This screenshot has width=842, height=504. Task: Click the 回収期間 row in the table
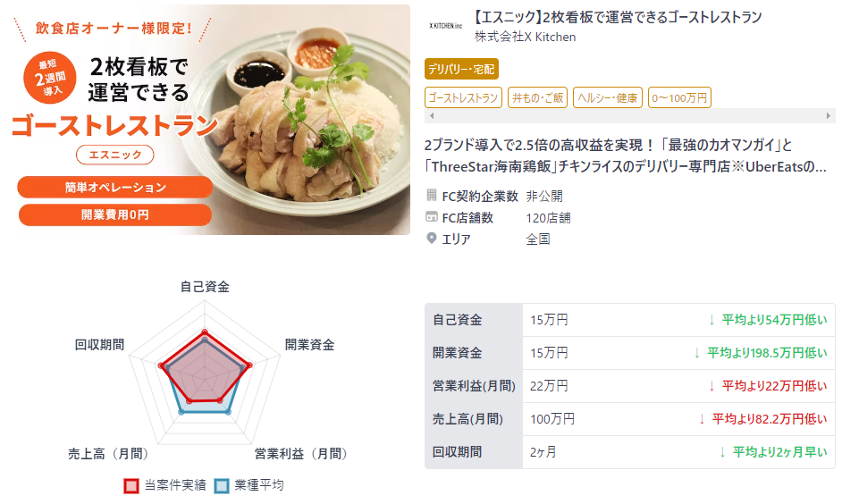630,452
